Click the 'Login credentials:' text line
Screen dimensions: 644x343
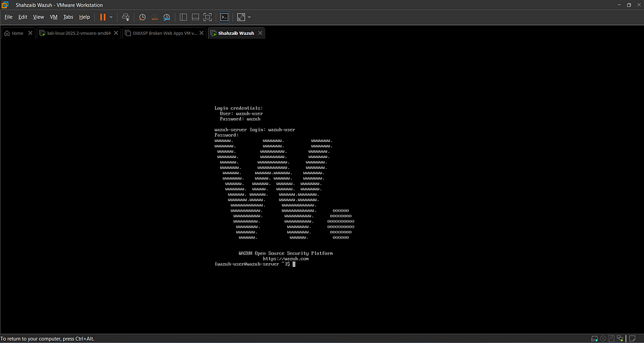(x=239, y=108)
